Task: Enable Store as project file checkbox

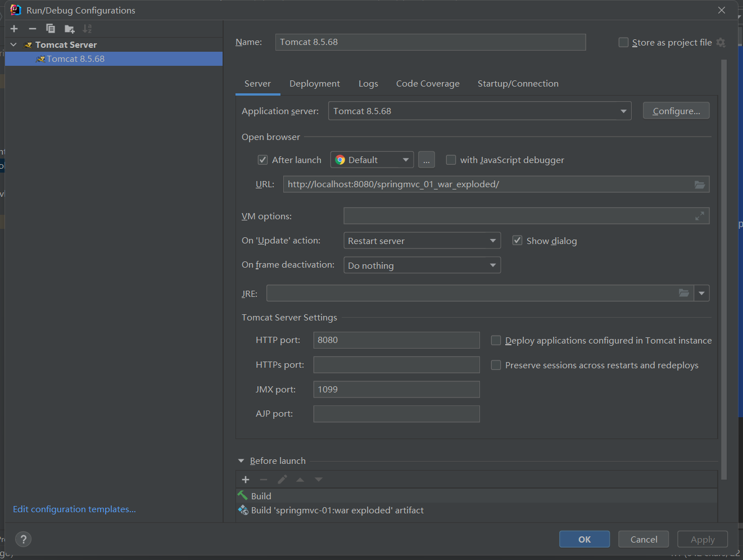Action: click(623, 43)
